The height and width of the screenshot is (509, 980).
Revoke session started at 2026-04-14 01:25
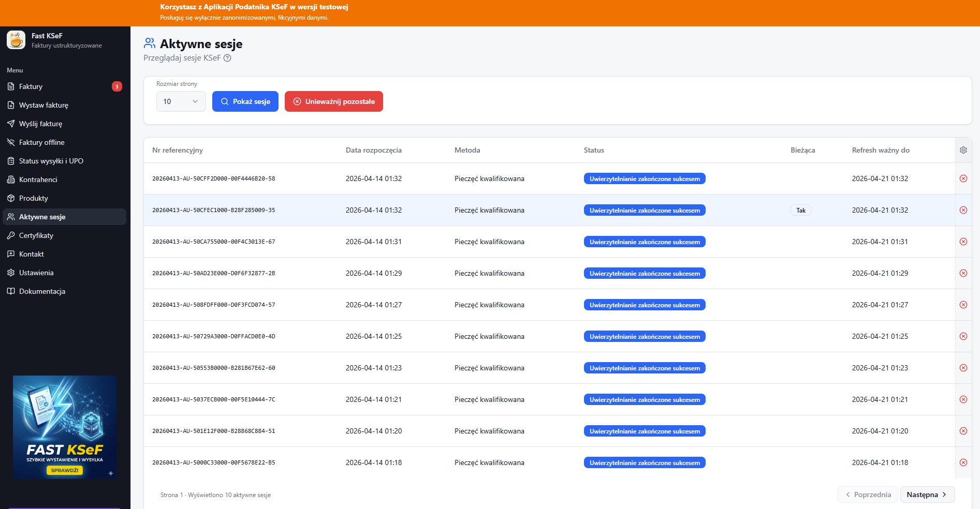pos(963,336)
